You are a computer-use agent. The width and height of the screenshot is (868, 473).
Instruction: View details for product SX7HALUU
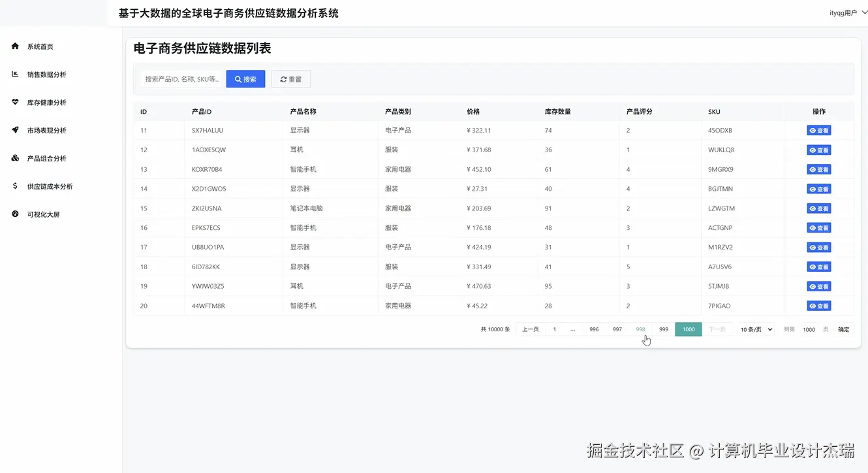(818, 131)
